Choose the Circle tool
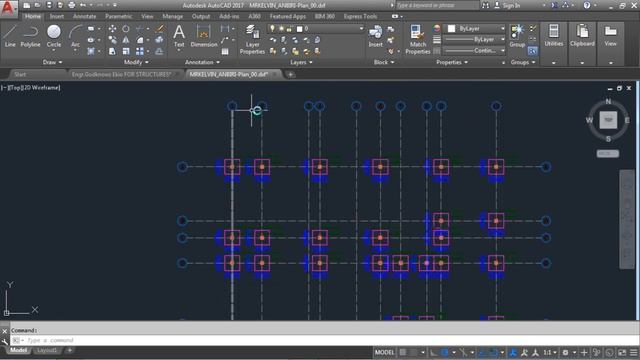Image resolution: width=640 pixels, height=360 pixels. pyautogui.click(x=54, y=36)
